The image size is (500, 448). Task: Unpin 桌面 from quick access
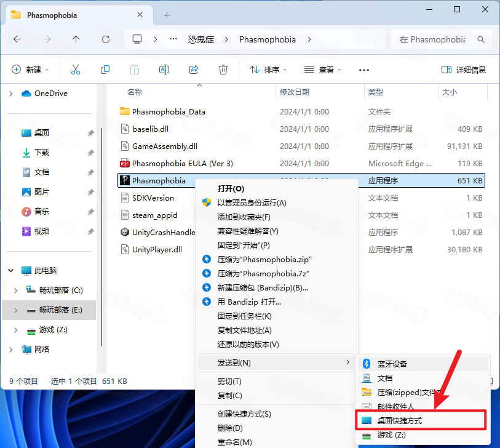tap(90, 133)
